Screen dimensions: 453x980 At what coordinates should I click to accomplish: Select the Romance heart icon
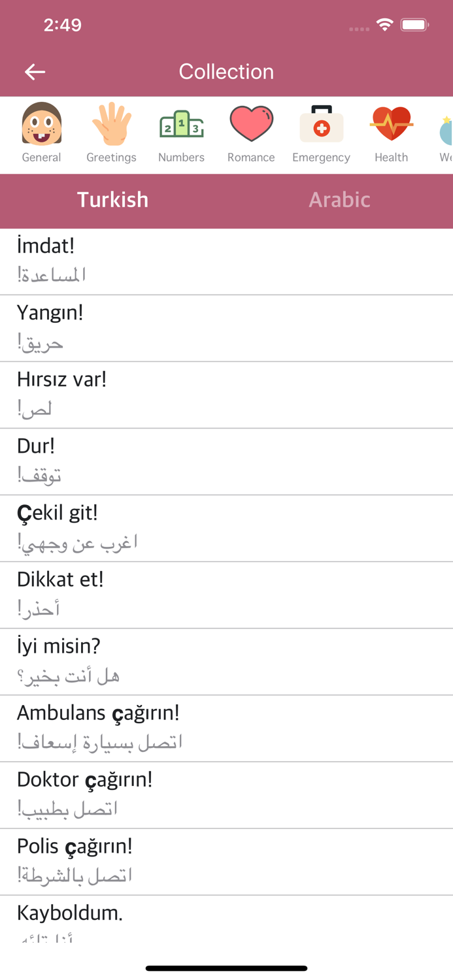tap(251, 133)
